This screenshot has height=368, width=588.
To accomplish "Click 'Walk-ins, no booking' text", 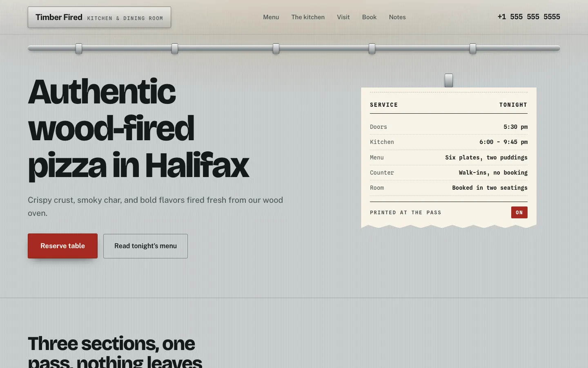I will click(493, 173).
